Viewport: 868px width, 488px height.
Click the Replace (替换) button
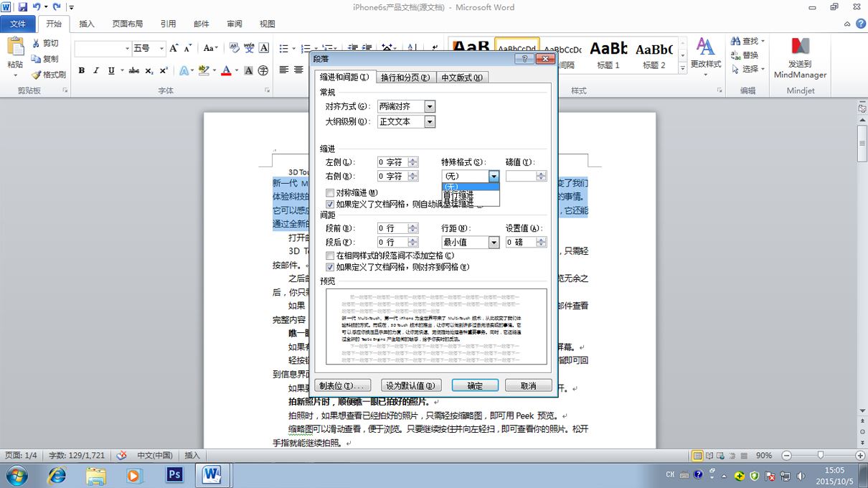(745, 55)
